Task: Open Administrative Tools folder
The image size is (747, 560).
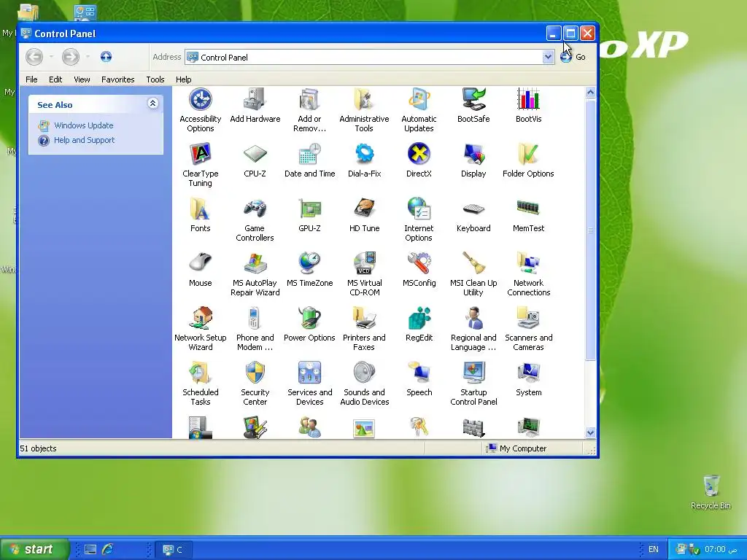Action: pyautogui.click(x=364, y=110)
